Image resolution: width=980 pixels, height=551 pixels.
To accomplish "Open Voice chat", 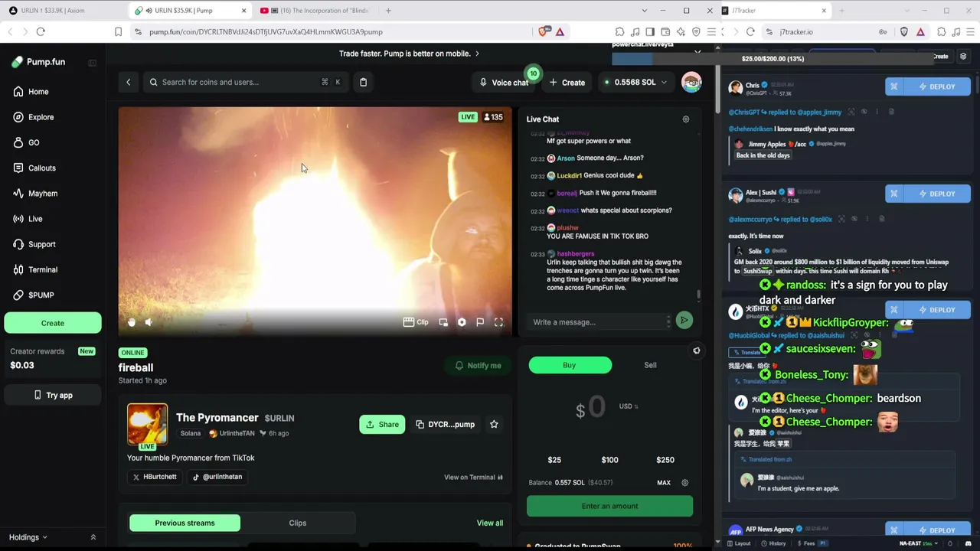I will [x=504, y=83].
